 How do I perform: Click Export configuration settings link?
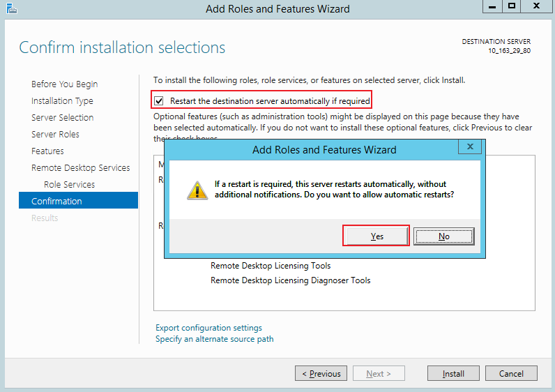click(208, 328)
